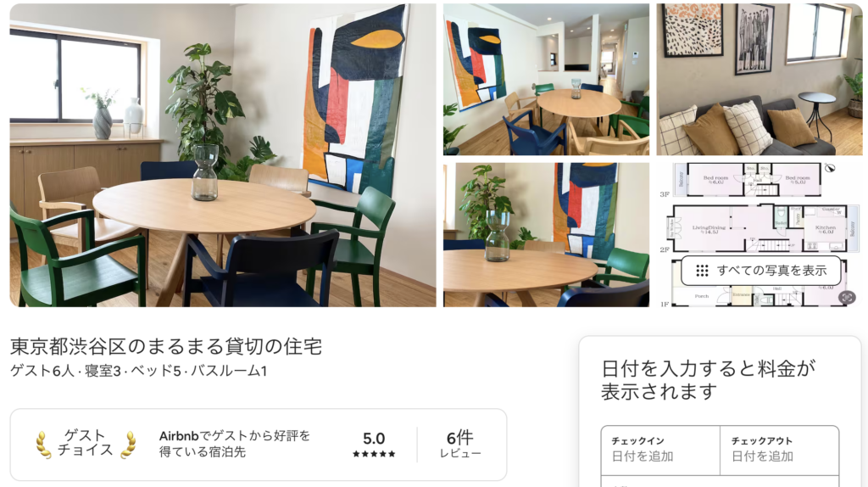
Task: Open the large dining table main photo
Action: click(x=223, y=155)
